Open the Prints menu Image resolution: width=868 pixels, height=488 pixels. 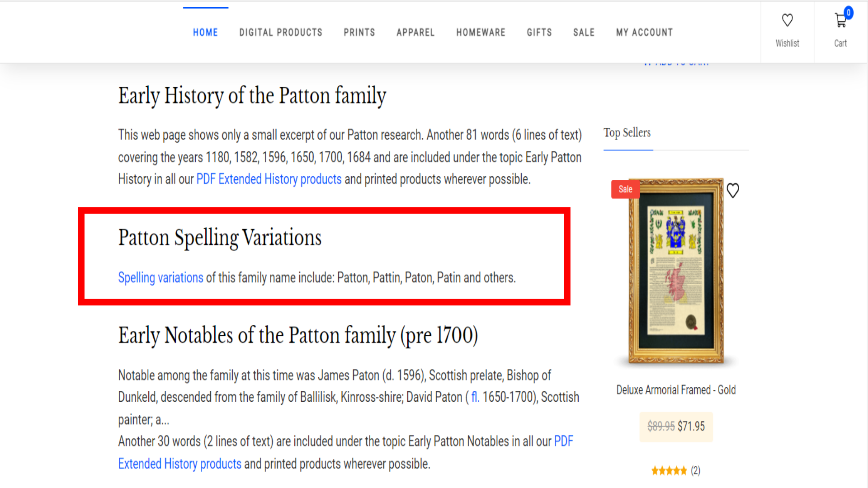pos(359,33)
